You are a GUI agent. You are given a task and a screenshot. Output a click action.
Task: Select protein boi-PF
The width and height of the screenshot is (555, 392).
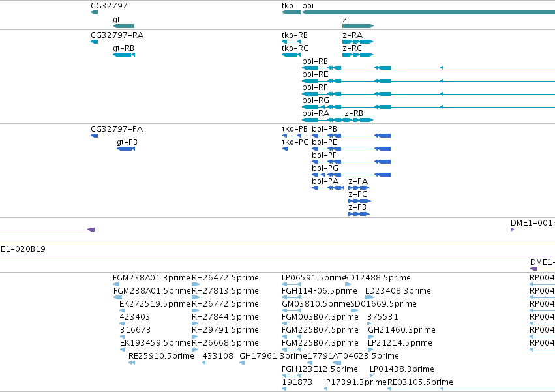point(324,155)
